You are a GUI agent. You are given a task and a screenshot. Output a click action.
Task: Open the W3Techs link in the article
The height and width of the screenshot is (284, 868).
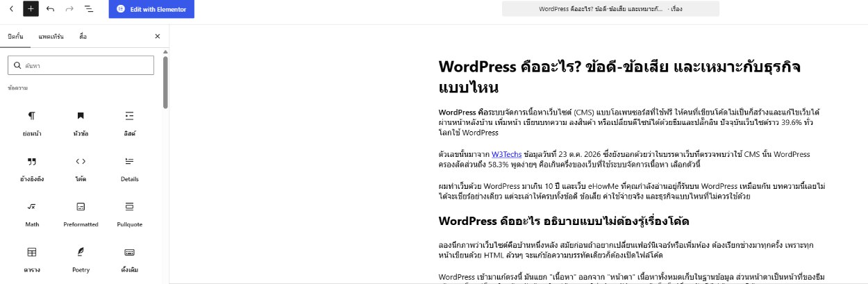tap(506, 154)
